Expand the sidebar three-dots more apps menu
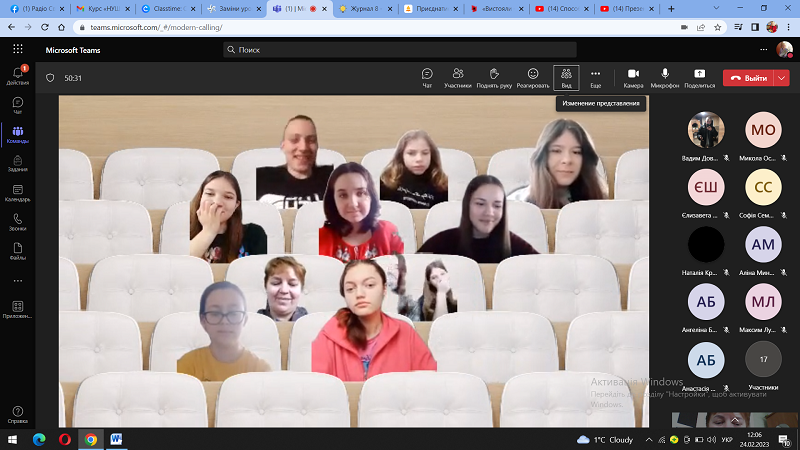Image resolution: width=800 pixels, height=450 pixels. click(18, 279)
